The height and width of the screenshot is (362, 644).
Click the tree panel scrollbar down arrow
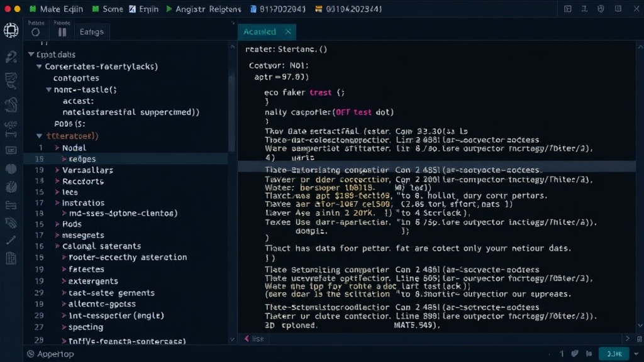pos(233,340)
